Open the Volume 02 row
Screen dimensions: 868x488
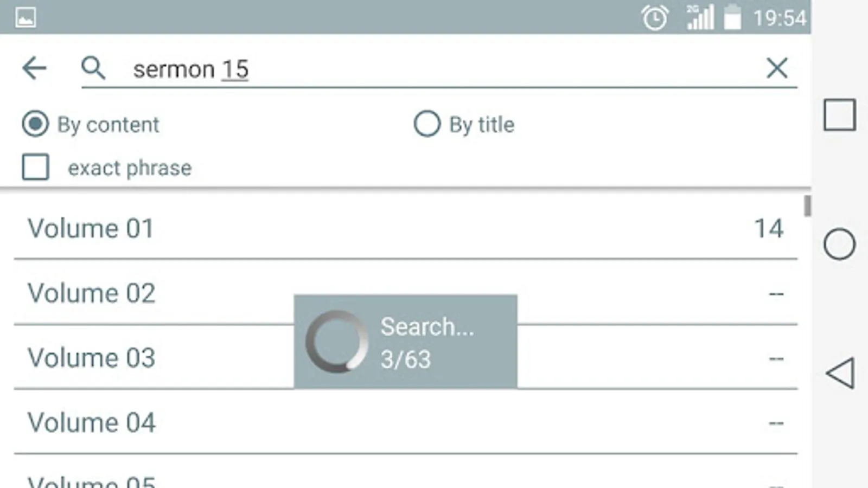91,293
